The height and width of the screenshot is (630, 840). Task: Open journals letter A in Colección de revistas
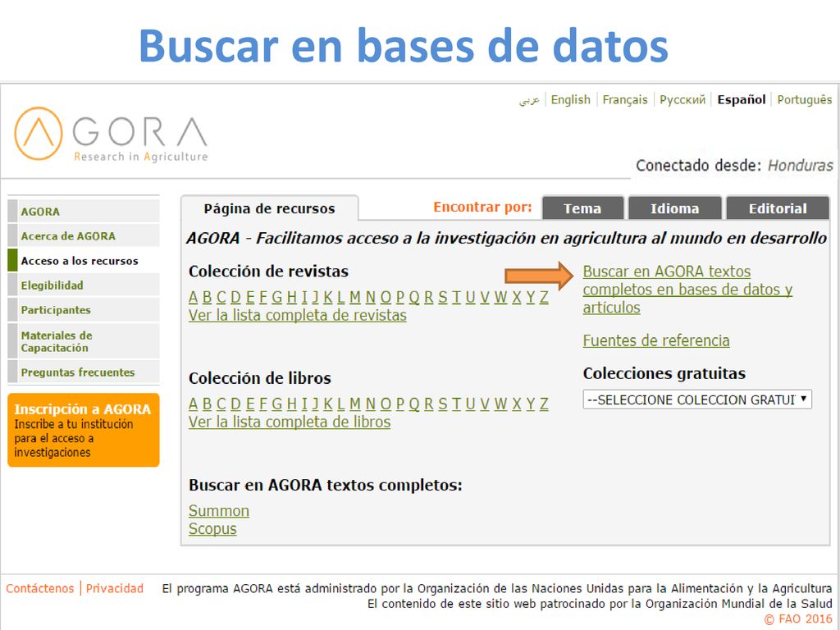click(193, 297)
